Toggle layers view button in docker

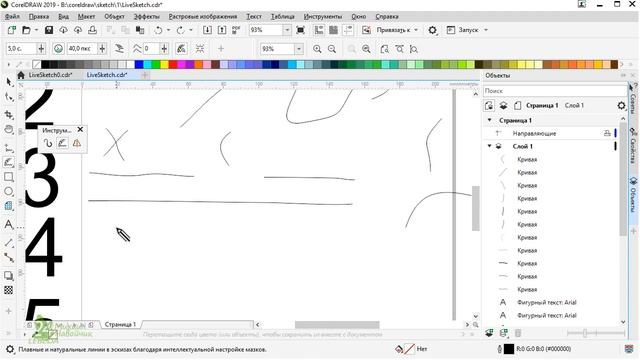(x=503, y=106)
